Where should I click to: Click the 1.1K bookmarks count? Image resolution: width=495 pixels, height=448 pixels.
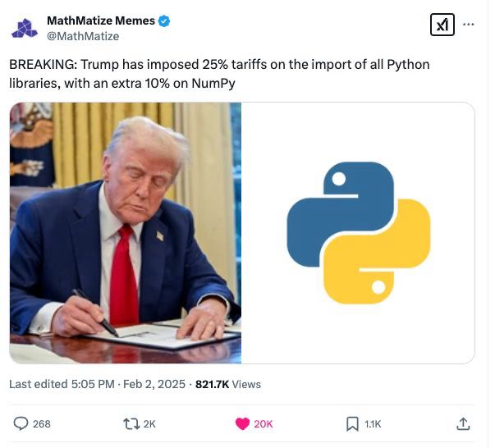coord(373,423)
